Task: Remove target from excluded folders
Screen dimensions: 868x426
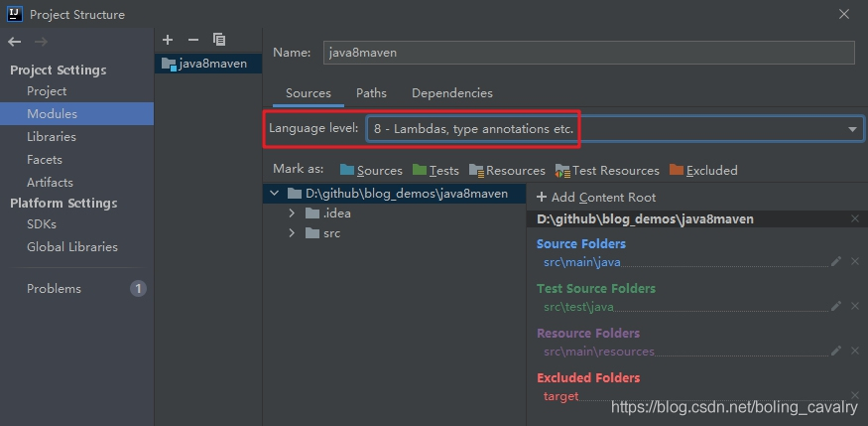Action: coord(855,395)
